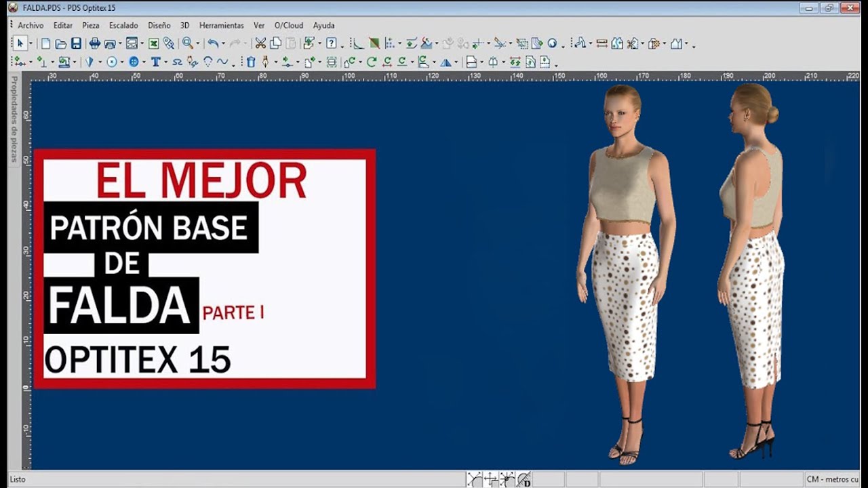Open the dropdown arrow beside the pointer tool
Viewport: 868px width, 488px height.
[x=31, y=44]
